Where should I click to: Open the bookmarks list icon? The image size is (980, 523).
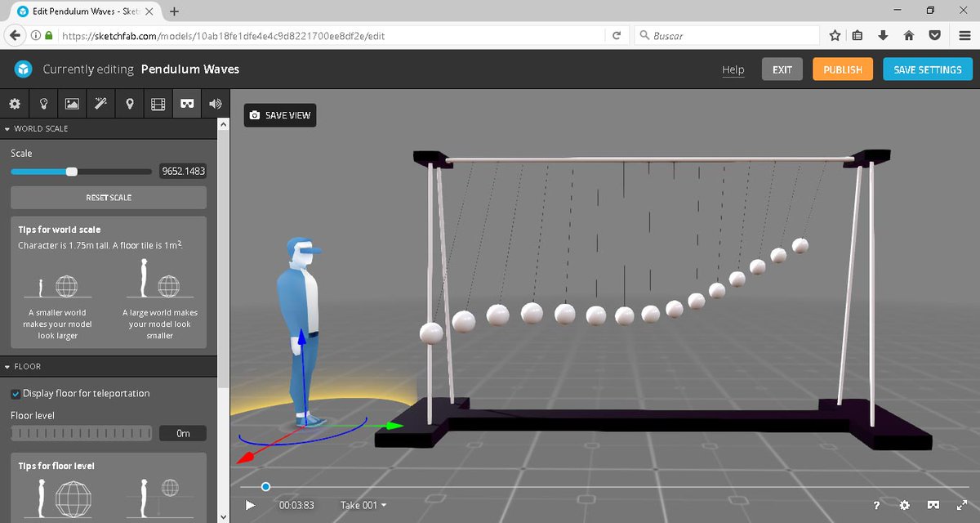point(857,36)
